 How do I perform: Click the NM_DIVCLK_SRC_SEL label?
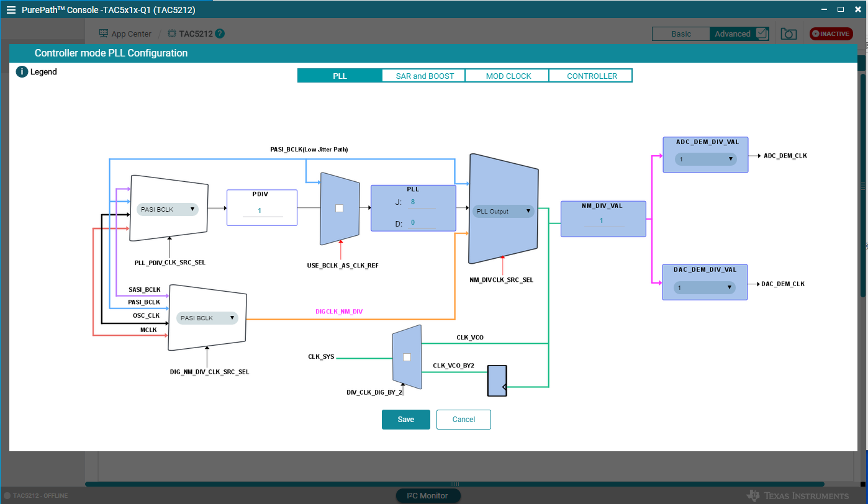(501, 280)
